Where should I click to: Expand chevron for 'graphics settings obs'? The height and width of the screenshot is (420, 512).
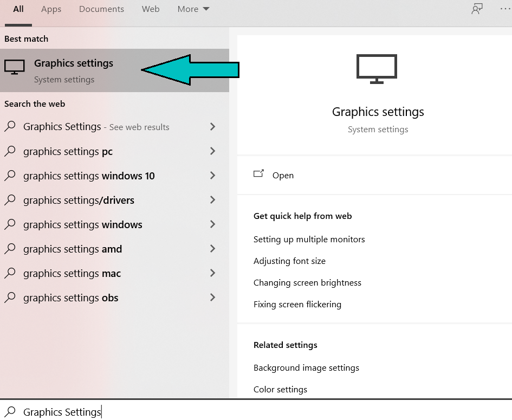[212, 298]
